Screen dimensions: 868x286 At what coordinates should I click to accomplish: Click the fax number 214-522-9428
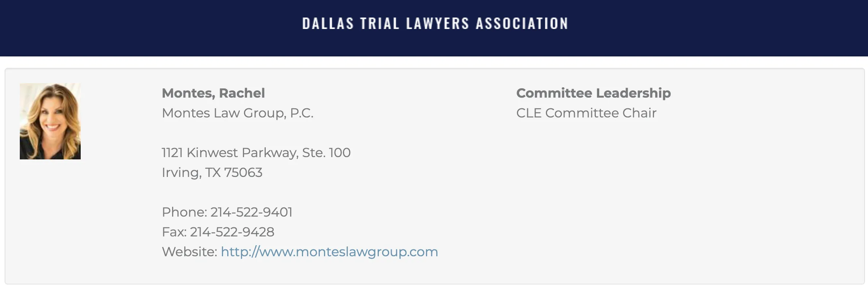(x=232, y=232)
